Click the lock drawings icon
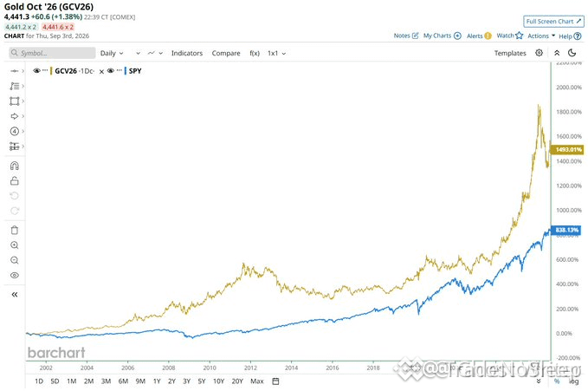The width and height of the screenshot is (588, 391). (x=14, y=180)
